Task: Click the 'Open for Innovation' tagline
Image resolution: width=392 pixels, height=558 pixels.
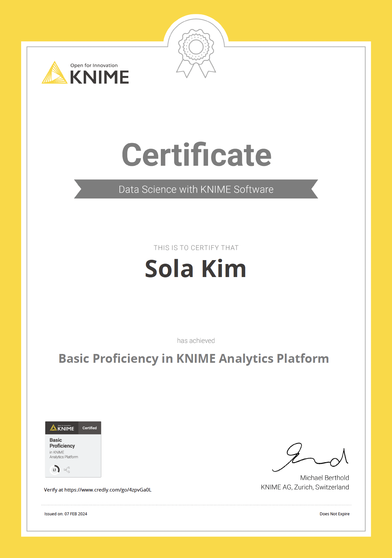Action: coord(94,65)
